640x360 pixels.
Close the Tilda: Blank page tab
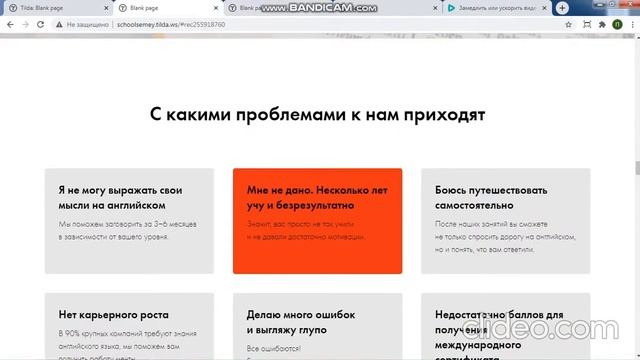106,8
